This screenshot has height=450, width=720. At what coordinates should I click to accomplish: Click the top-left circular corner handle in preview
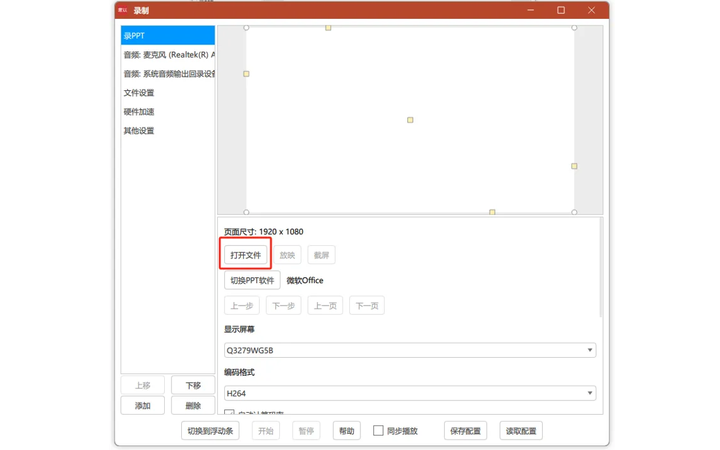[246, 28]
